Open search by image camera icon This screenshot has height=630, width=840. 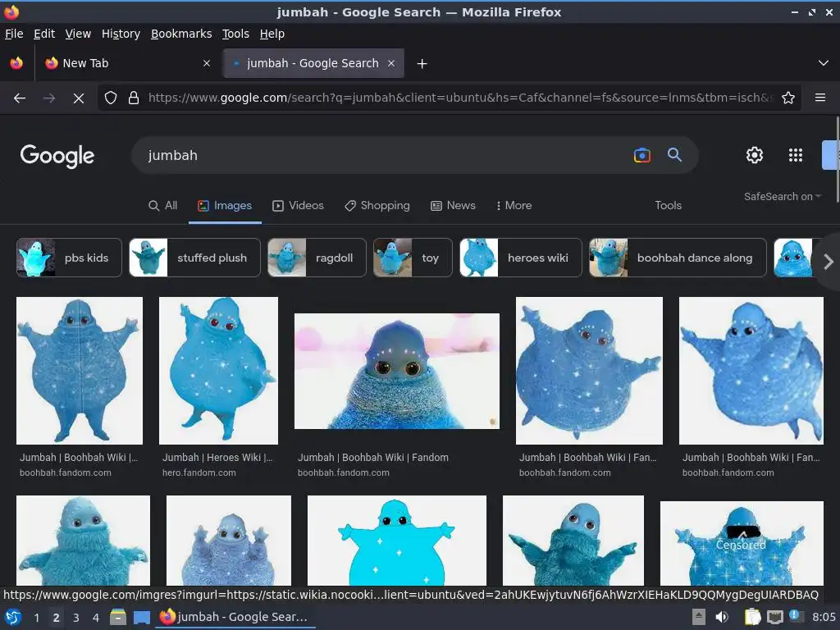point(641,155)
